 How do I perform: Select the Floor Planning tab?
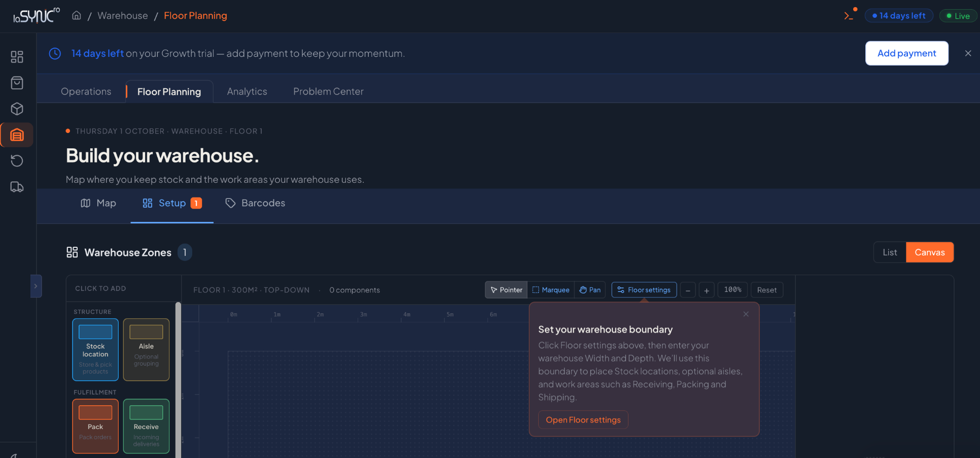(x=169, y=91)
